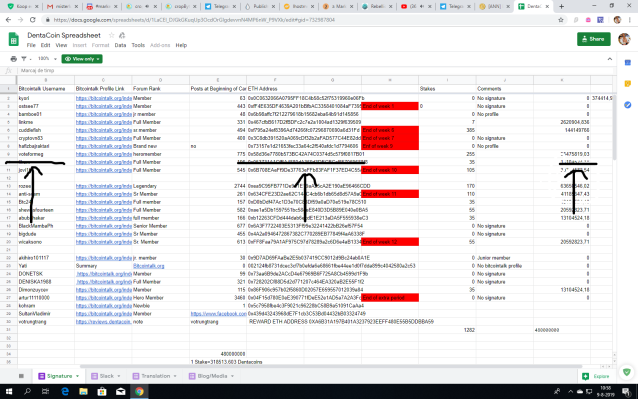Open the Edit menu
638x399 pixels.
pyautogui.click(x=46, y=45)
